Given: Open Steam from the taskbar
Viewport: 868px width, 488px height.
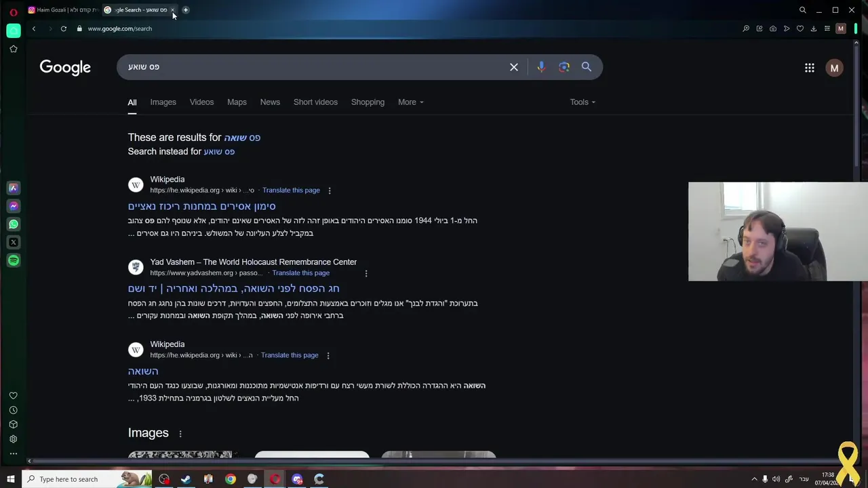Looking at the screenshot, I should click(x=186, y=479).
